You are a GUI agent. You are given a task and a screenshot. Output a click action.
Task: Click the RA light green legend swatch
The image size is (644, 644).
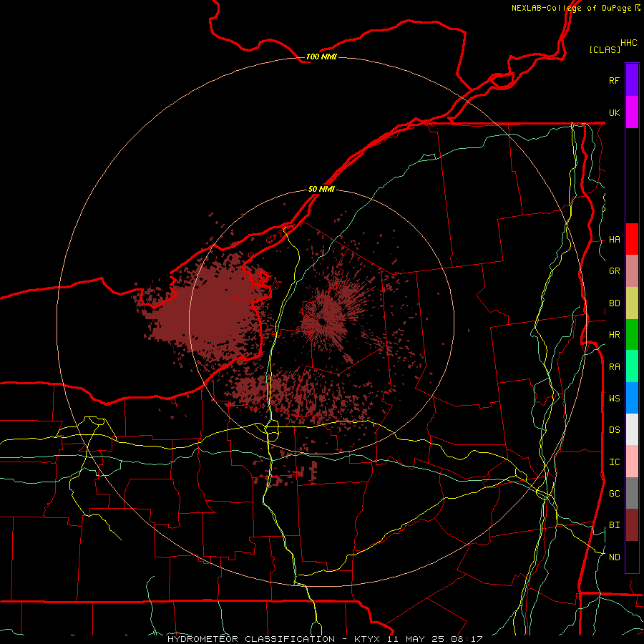click(632, 366)
